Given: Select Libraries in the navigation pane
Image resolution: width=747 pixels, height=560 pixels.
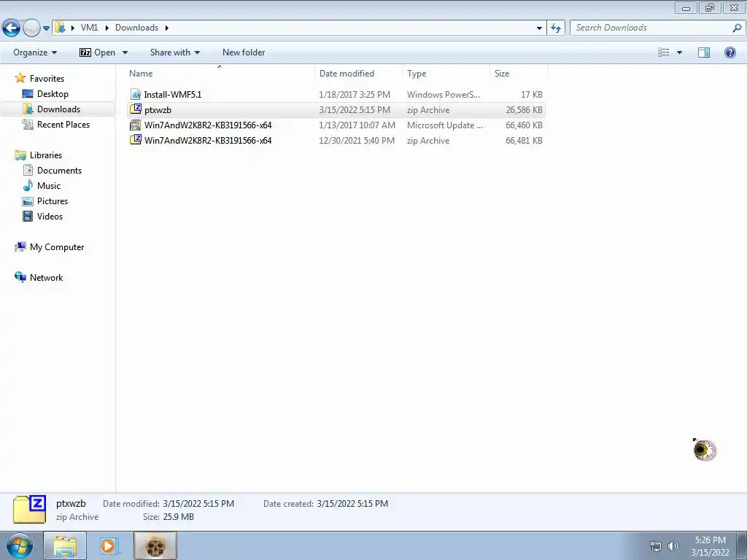Looking at the screenshot, I should 46,155.
